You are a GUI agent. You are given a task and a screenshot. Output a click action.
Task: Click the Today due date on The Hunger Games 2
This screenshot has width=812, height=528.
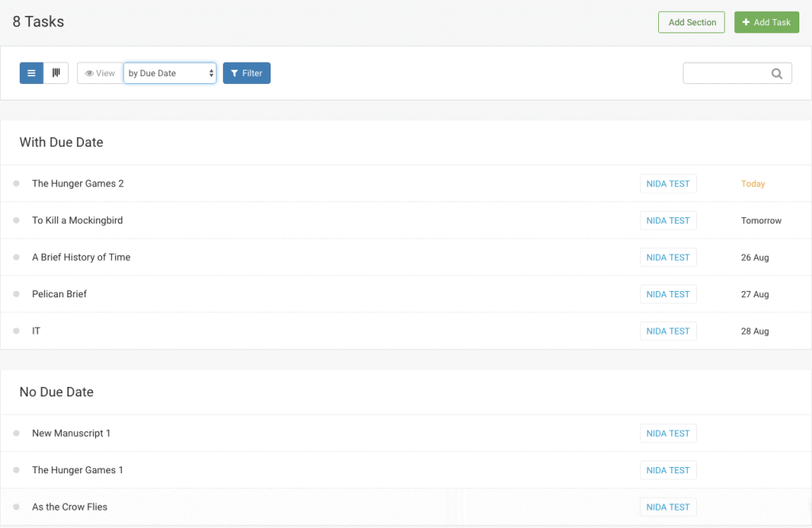753,183
